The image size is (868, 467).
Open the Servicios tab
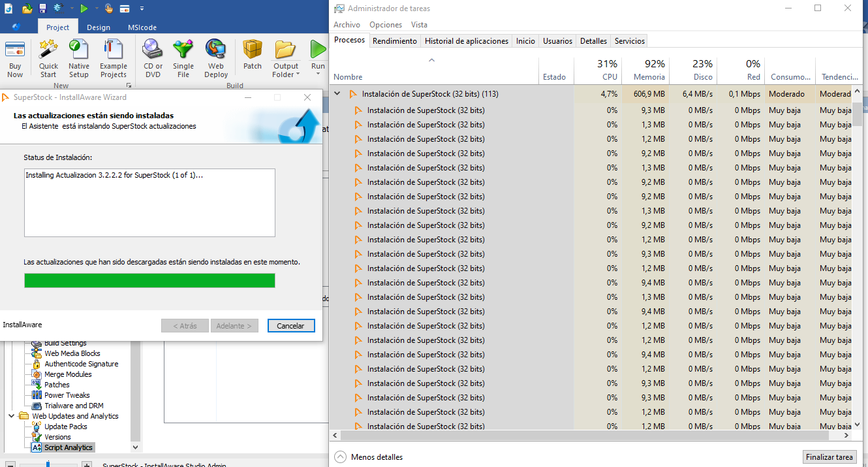coord(630,40)
